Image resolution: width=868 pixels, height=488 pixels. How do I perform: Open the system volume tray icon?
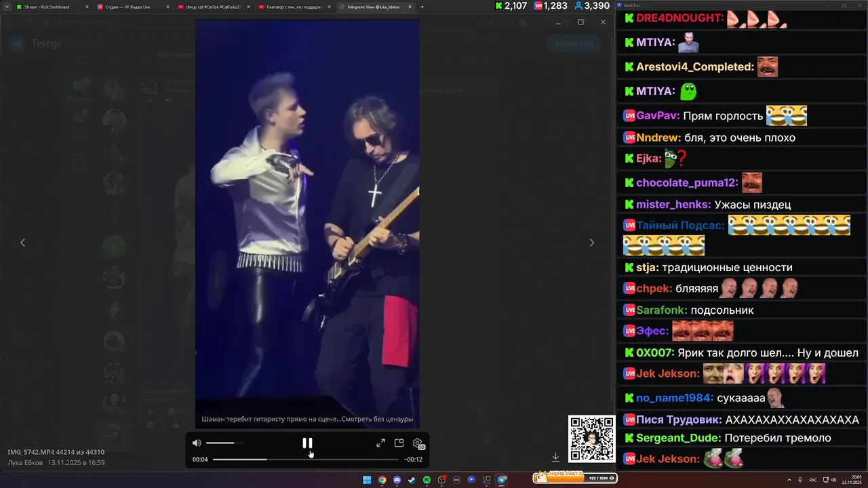tap(833, 480)
